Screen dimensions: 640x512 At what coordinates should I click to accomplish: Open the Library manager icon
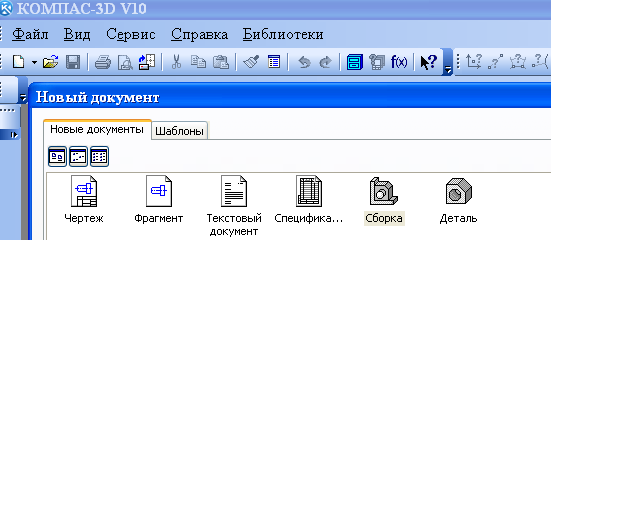pyautogui.click(x=377, y=62)
